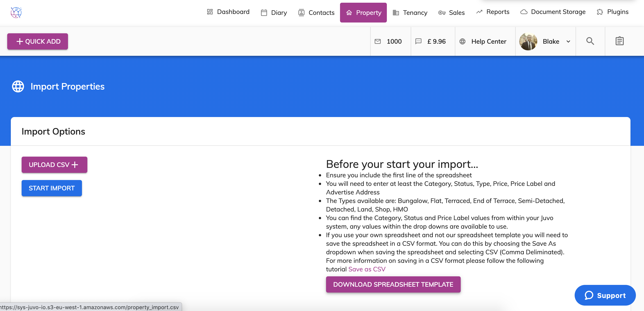Open the Tenancy menu
Viewport: 644px width, 311px height.
click(x=410, y=13)
